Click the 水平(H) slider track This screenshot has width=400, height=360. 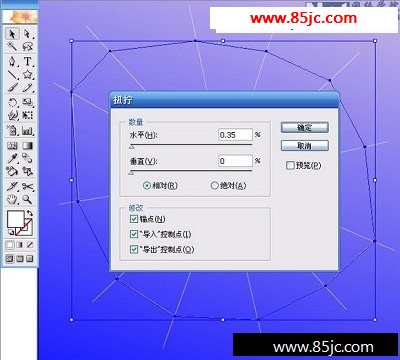pyautogui.click(x=191, y=145)
